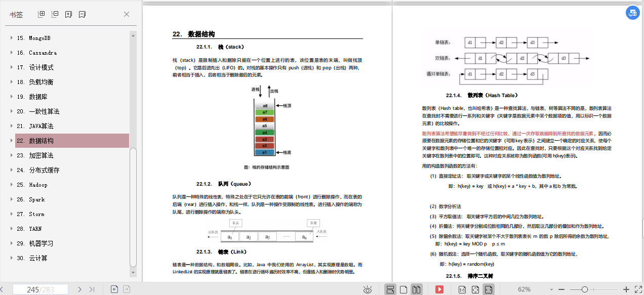Image resolution: width=644 pixels, height=295 pixels.
Task: Enter fullscreen mode
Action: coord(637,289)
